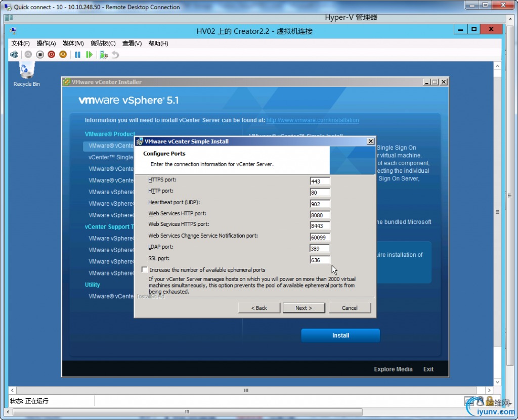Viewport: 518px width, 420px height.
Task: Click the Remote Desktop horizontal scrollbar thumb
Action: point(187,412)
